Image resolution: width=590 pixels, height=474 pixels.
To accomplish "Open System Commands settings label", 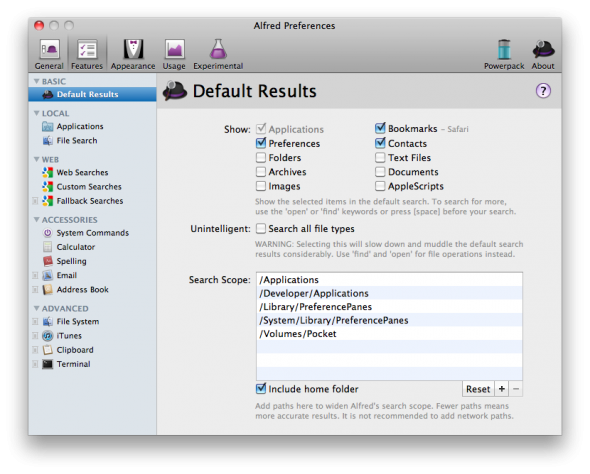I will click(x=93, y=233).
